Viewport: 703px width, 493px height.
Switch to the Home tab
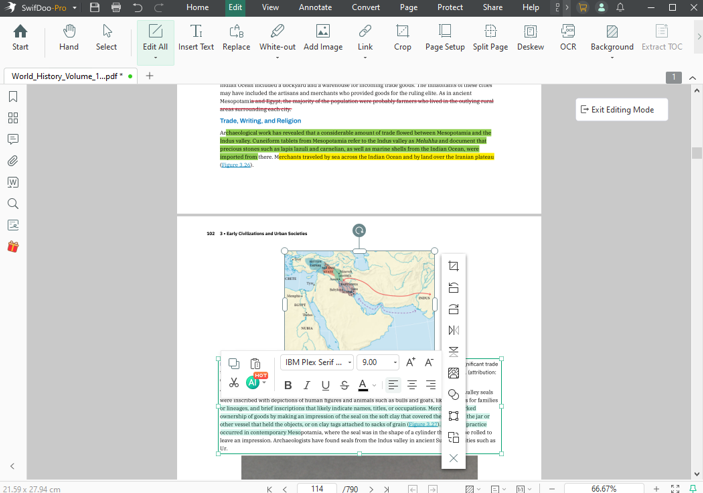197,8
